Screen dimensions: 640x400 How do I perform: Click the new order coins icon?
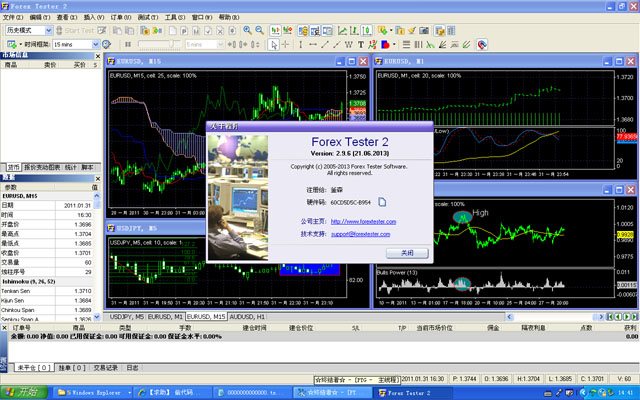click(x=382, y=30)
